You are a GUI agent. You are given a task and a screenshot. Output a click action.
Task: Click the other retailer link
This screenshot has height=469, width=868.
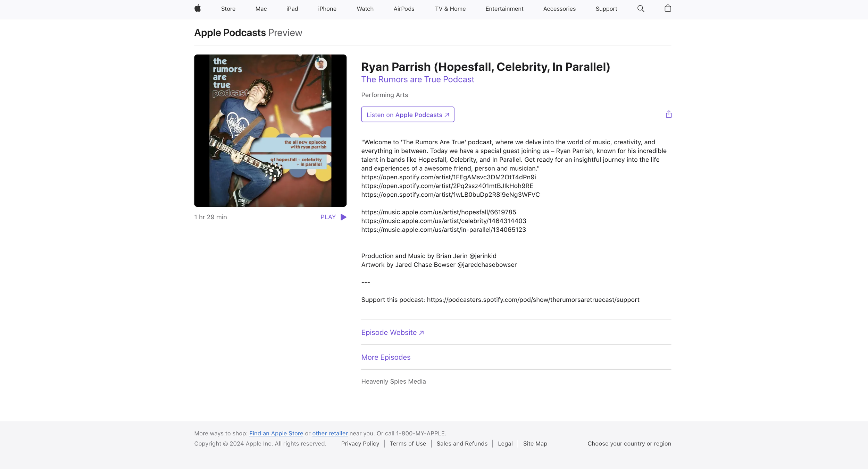(x=330, y=433)
